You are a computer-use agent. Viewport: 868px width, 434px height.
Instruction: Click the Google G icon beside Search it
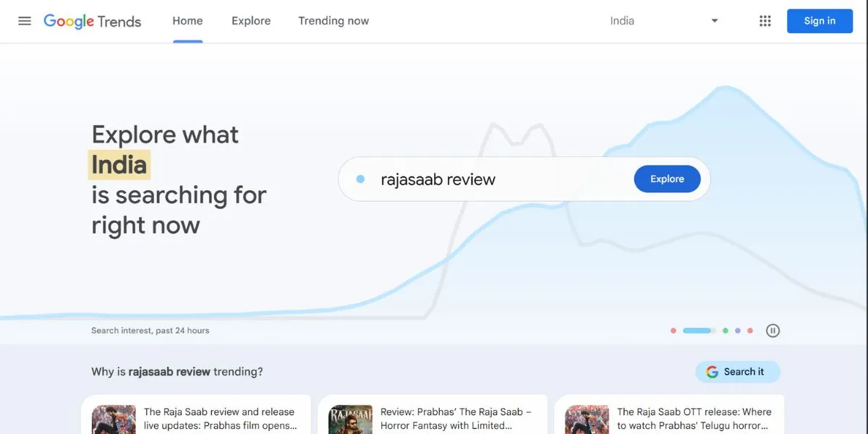click(x=712, y=371)
